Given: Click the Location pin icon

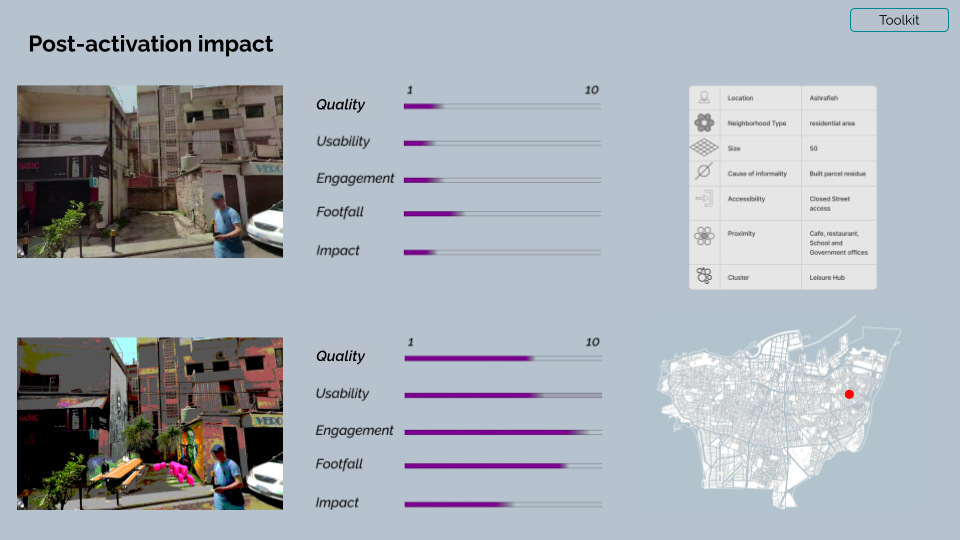Looking at the screenshot, I should (x=704, y=98).
